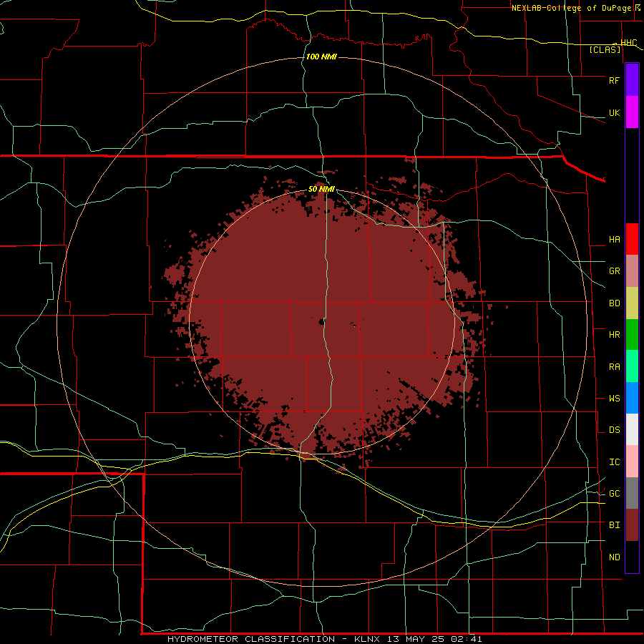Click the 'ND' legend label
The image size is (644, 644).
coord(614,557)
